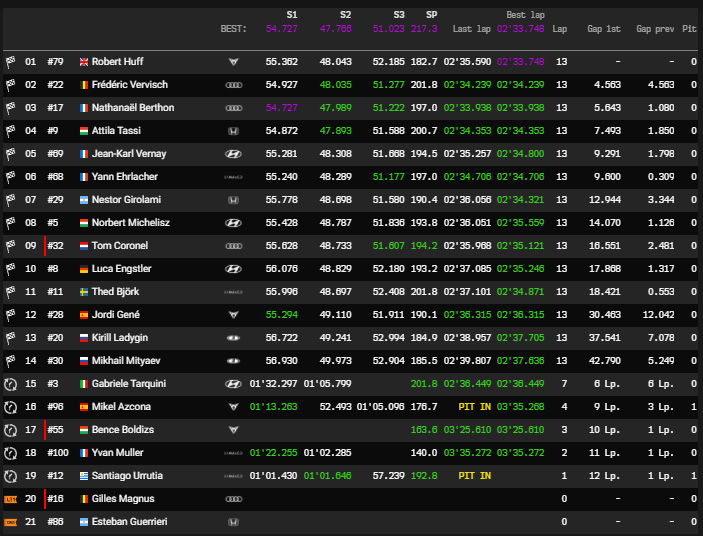Click the best S2 time 47.766 in header
Viewport: 703px width, 536px height.
(335, 29)
